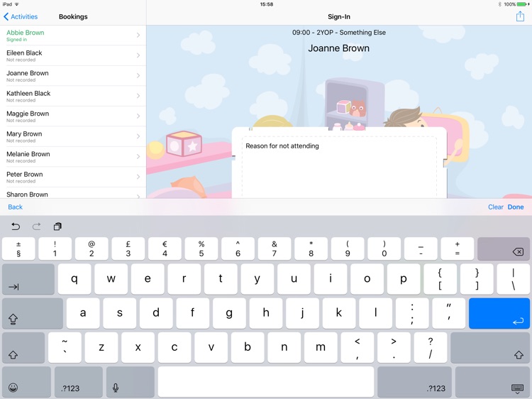Tap the Tab key on keyboard
This screenshot has height=399, width=532.
[28, 279]
